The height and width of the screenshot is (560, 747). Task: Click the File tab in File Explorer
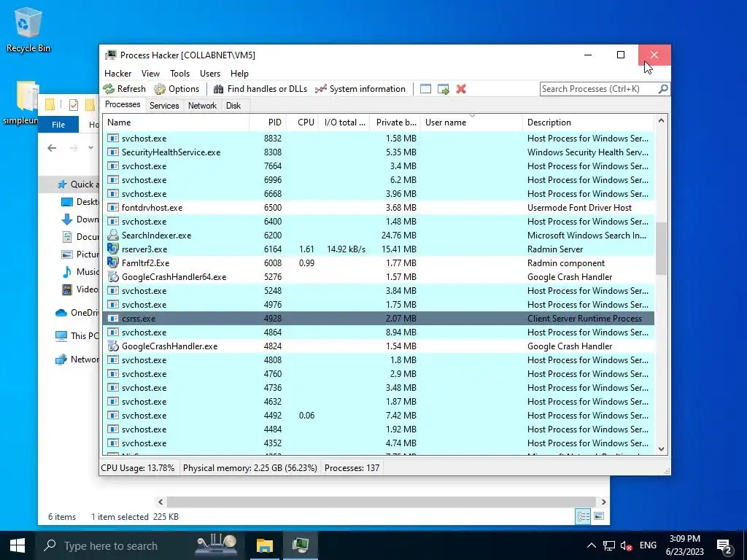tap(58, 124)
